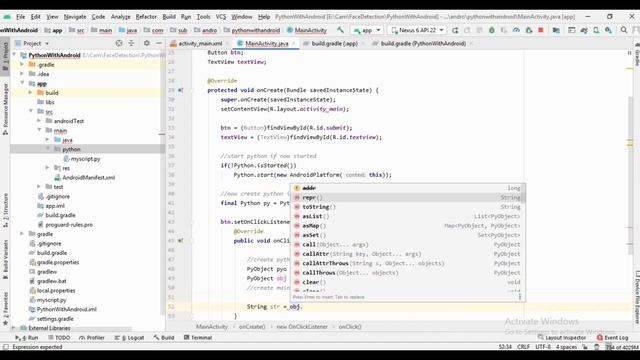Expand the build folder under app

(x=31, y=93)
